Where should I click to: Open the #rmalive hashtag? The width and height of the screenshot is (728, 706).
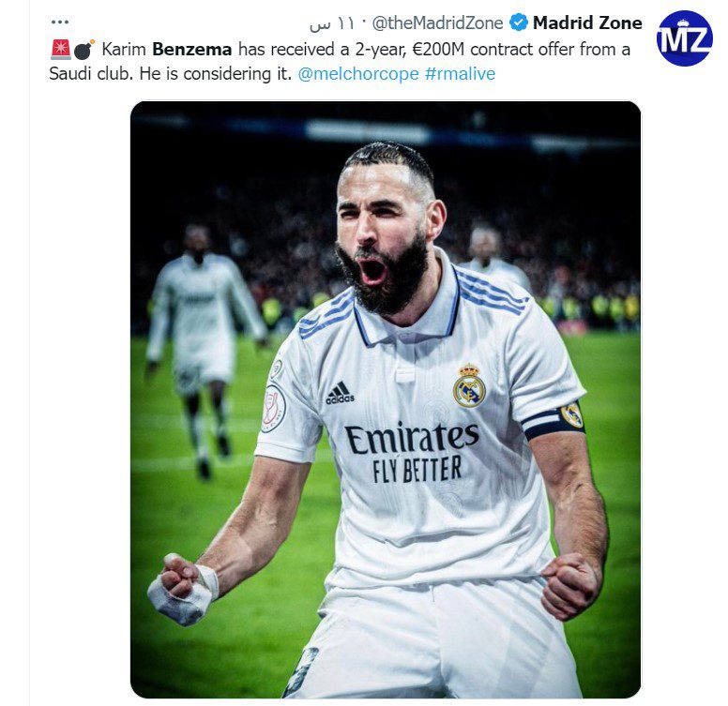tap(460, 74)
